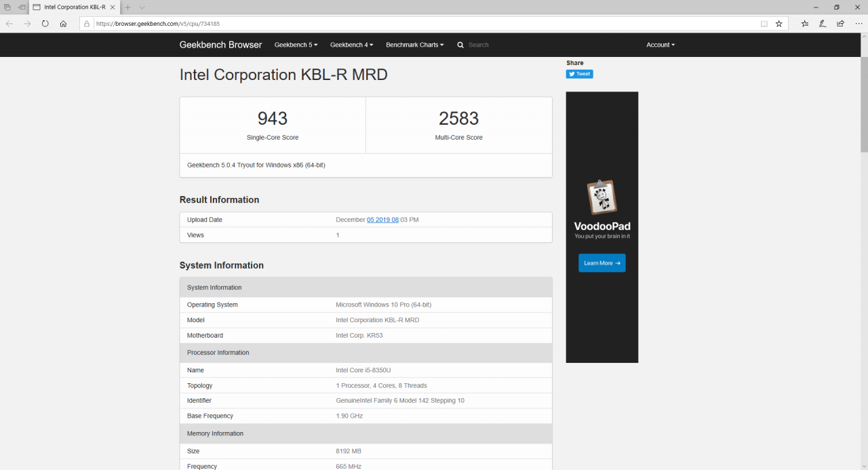The image size is (868, 470).
Task: Select the Intel Corporation KBL-R browser tab
Action: coord(75,7)
